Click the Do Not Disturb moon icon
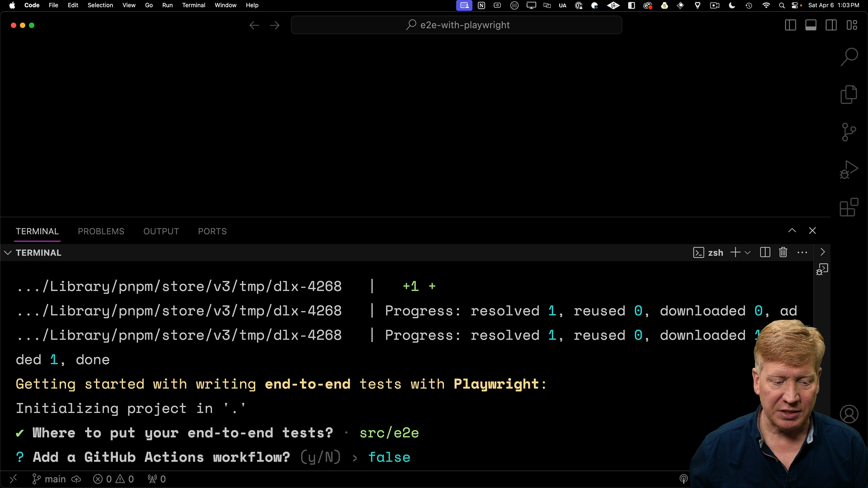 pyautogui.click(x=732, y=5)
